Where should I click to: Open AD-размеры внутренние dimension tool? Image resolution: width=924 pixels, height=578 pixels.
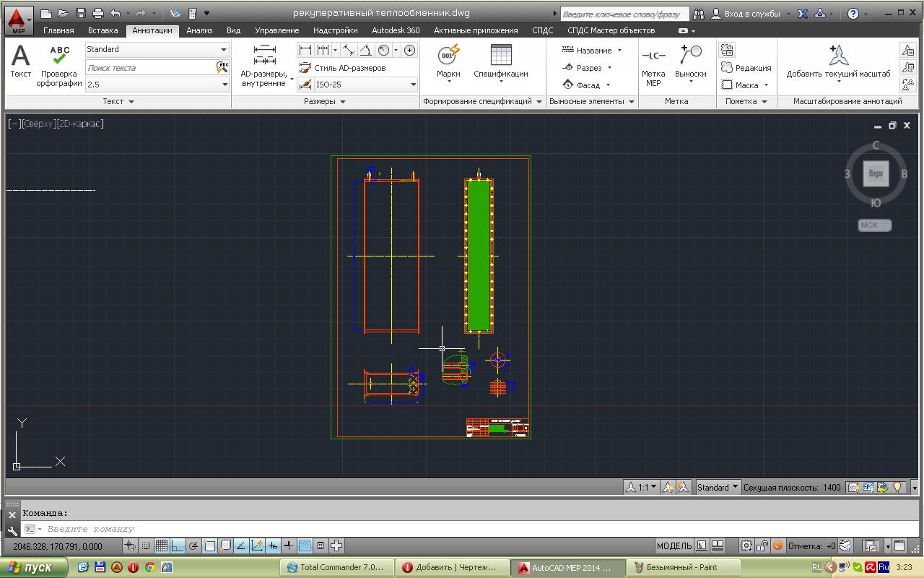coord(265,65)
